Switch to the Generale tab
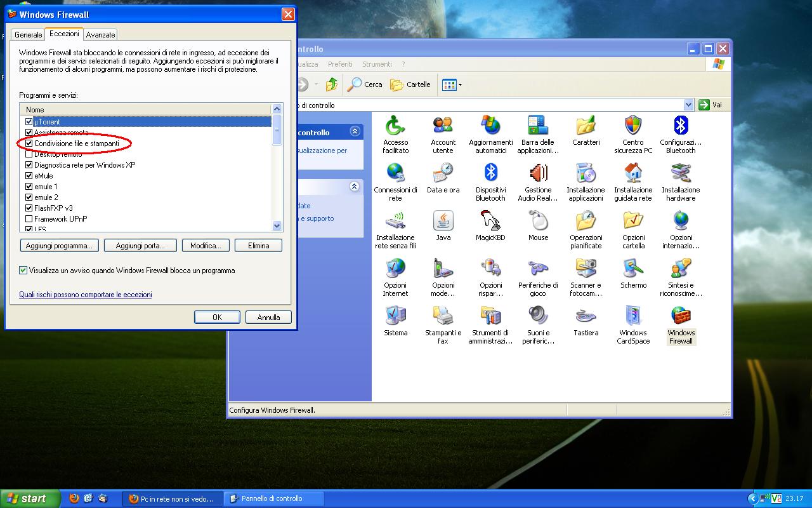Screen dimensions: 812x508 (28, 35)
